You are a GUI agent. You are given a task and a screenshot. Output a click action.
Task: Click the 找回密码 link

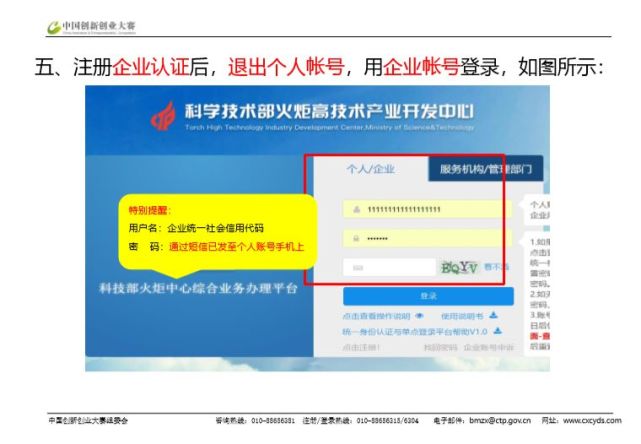[x=440, y=348]
